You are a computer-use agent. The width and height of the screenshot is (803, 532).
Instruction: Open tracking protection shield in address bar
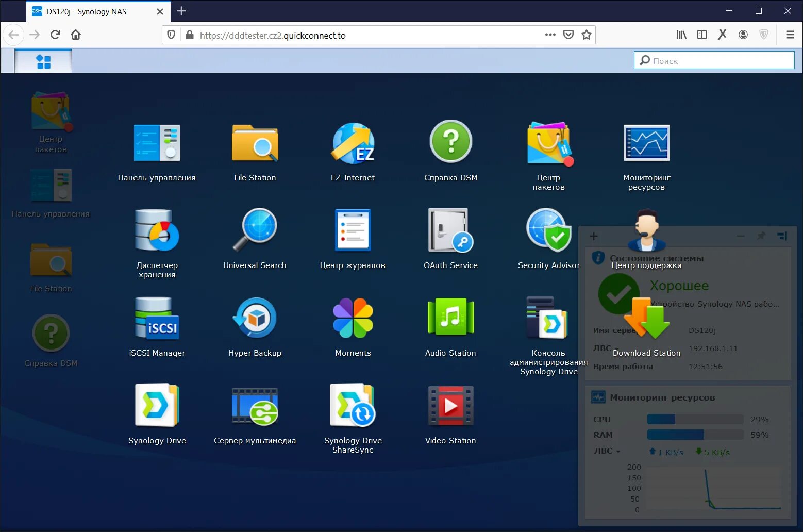coord(171,35)
